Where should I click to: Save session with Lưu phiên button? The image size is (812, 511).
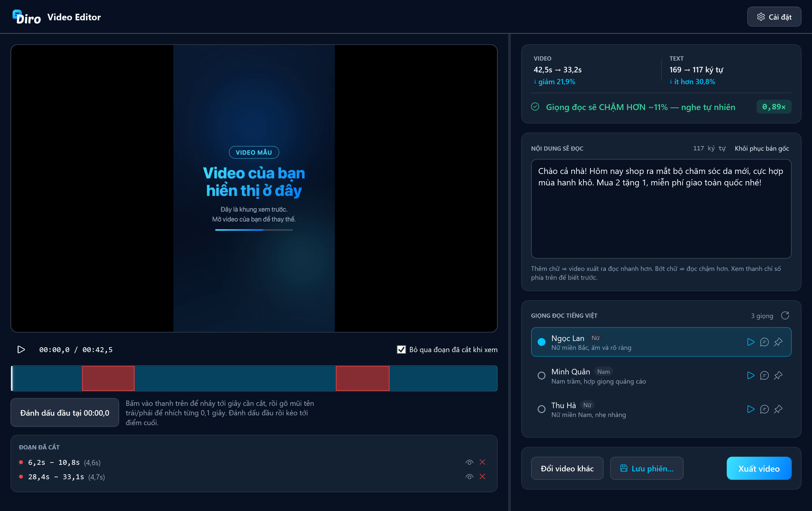click(x=646, y=468)
